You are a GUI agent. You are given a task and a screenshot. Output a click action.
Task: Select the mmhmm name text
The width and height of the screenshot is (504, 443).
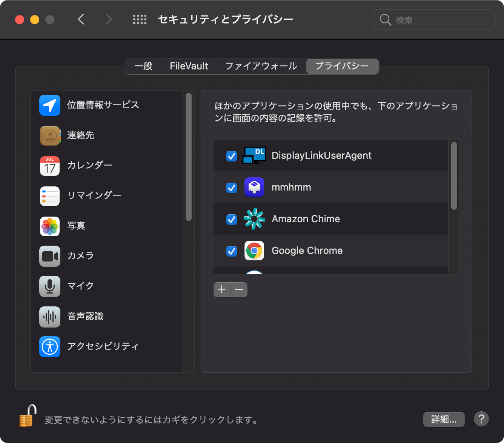(291, 187)
